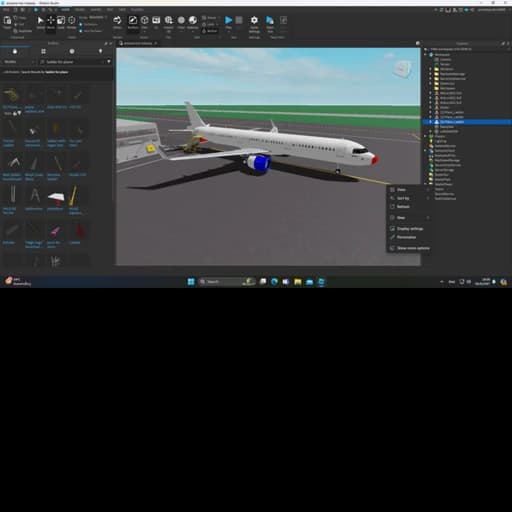Click the Group command in ribbon
This screenshot has width=512, height=512.
tap(210, 18)
